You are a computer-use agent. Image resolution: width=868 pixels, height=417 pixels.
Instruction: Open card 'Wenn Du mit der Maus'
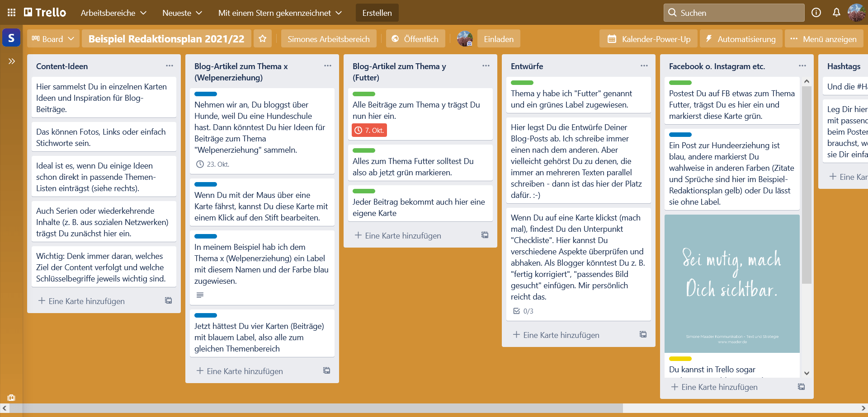[262, 202]
